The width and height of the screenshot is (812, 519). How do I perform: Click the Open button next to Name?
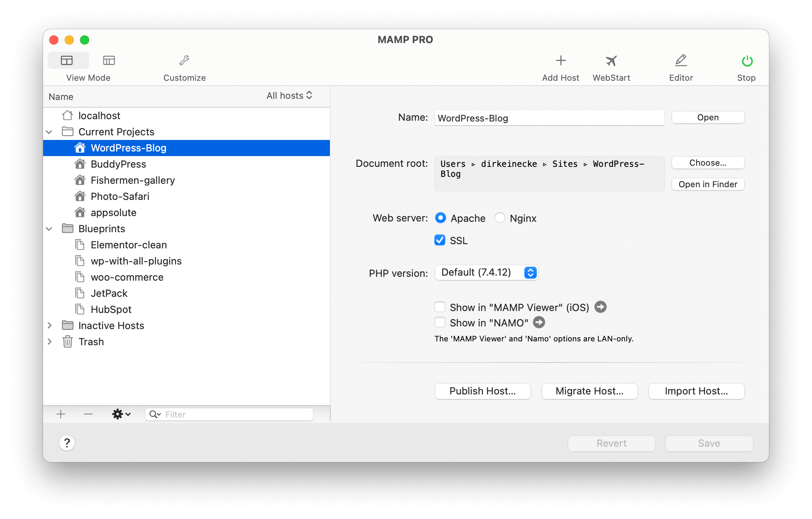click(708, 117)
